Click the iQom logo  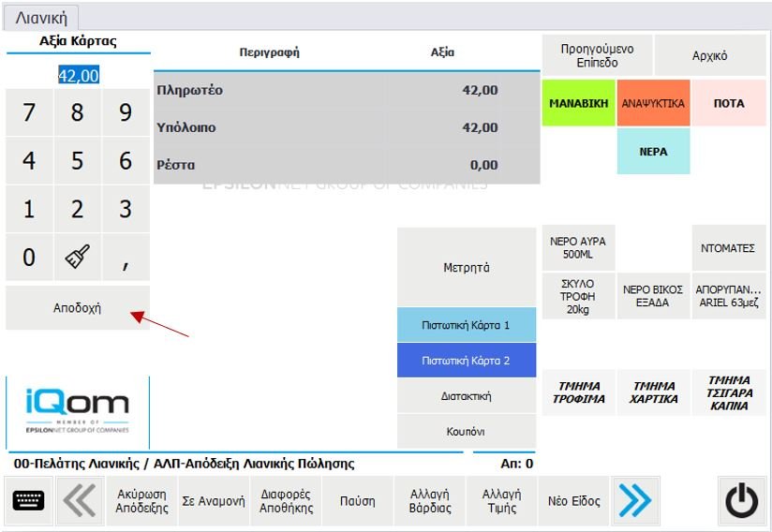[78, 412]
